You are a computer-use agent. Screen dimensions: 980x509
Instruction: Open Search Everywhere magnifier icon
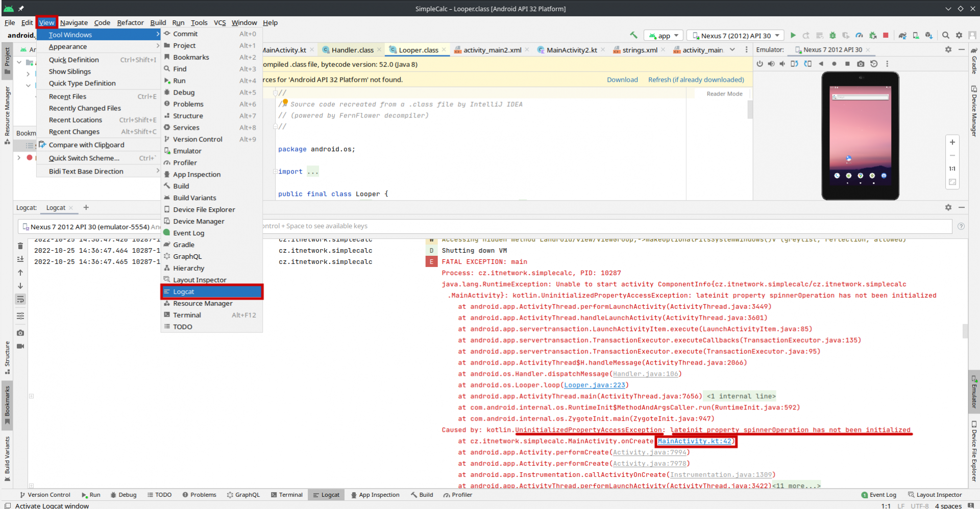point(945,35)
